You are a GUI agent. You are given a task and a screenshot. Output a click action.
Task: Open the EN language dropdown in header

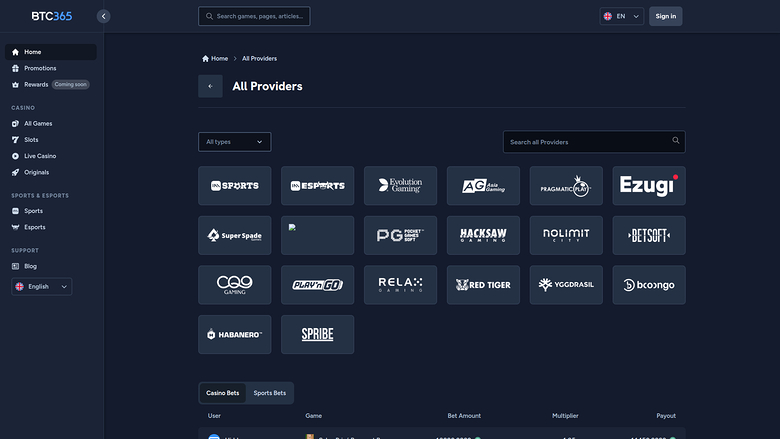click(x=621, y=16)
